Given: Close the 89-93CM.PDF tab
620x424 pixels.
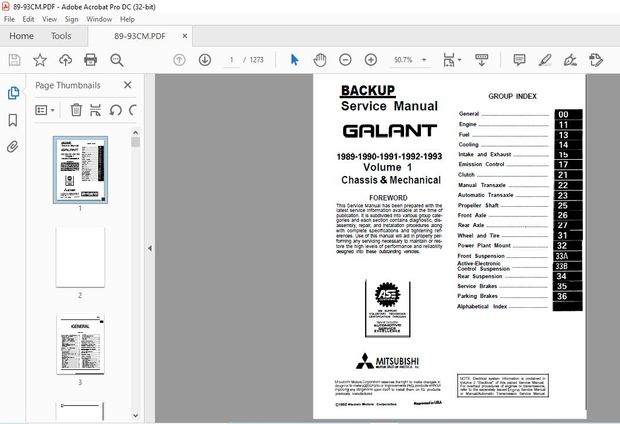Looking at the screenshot, I should coord(185,36).
